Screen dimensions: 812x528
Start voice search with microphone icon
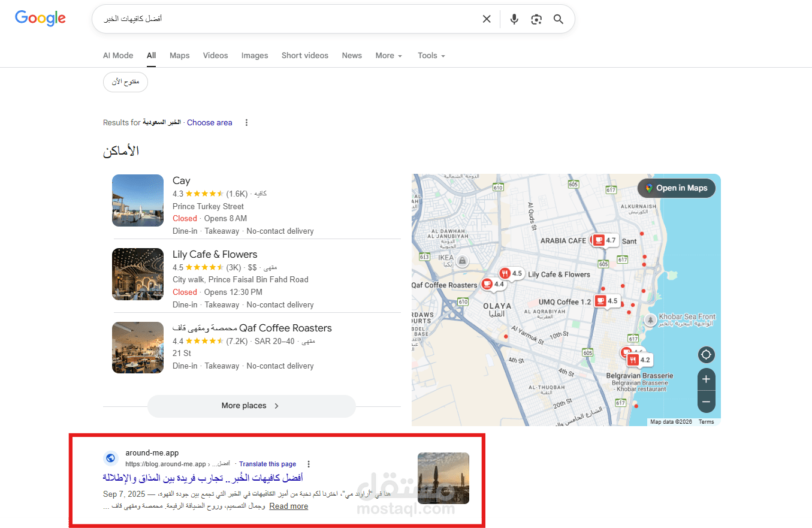coord(514,19)
